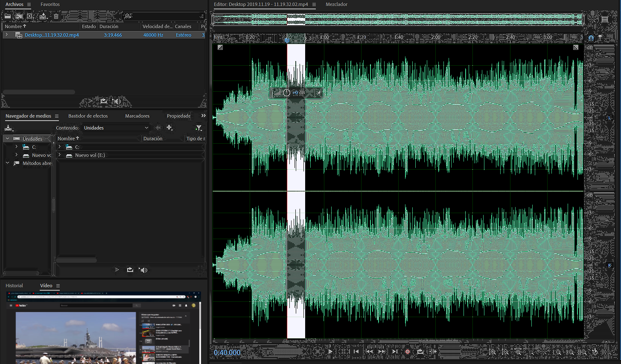Click the Métodos abreviados shortcut icon in tree

click(17, 163)
